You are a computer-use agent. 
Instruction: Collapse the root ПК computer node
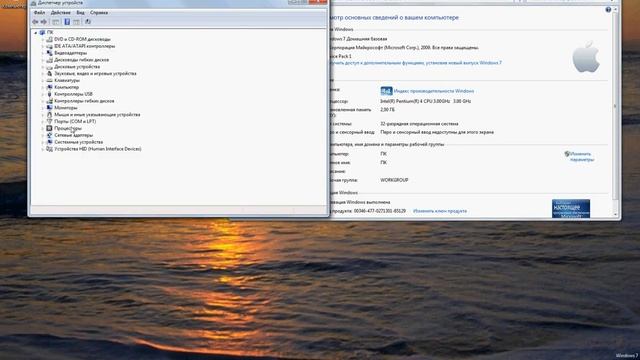pyautogui.click(x=36, y=32)
